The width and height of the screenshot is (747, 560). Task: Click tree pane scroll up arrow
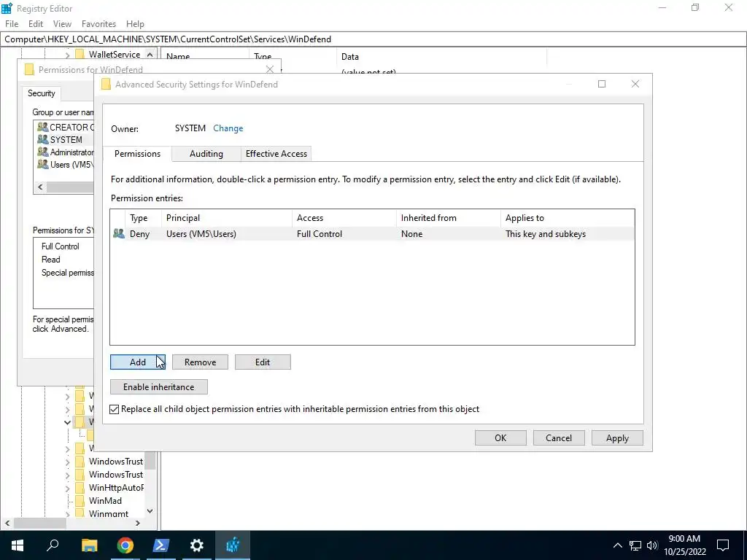coord(150,55)
